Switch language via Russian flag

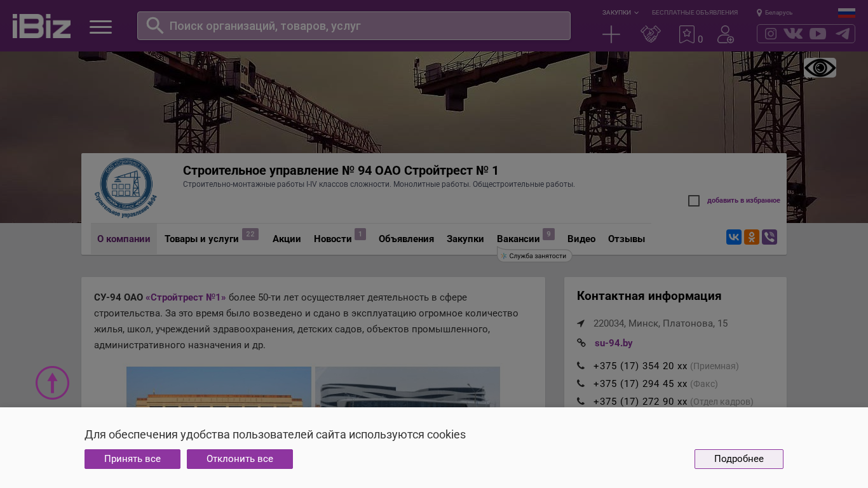coord(846,13)
